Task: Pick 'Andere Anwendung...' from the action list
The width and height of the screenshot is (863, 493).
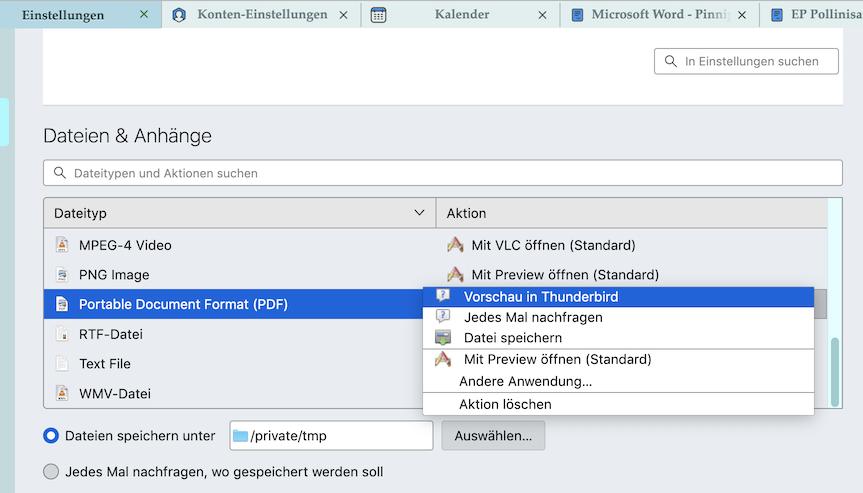Action: pos(525,381)
